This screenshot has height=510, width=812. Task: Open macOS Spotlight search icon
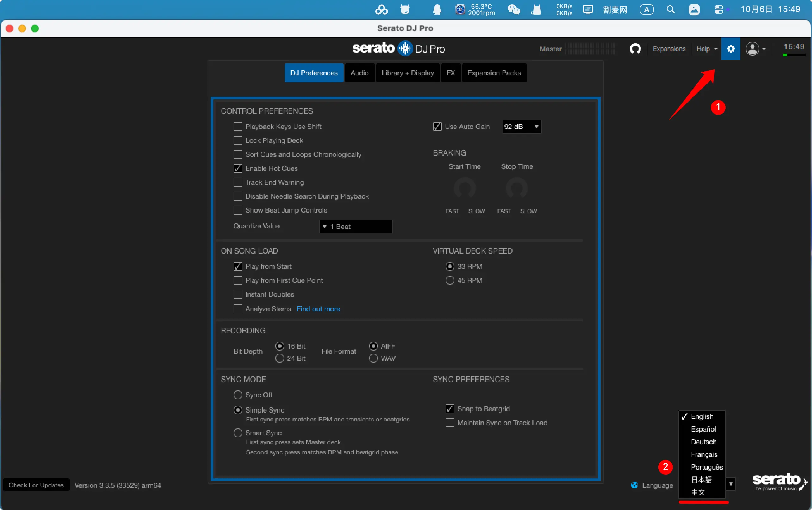point(670,9)
